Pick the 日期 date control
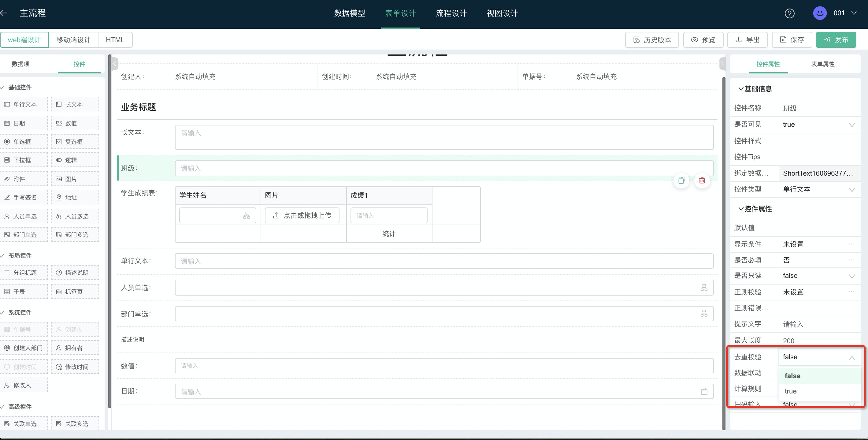 24,123
